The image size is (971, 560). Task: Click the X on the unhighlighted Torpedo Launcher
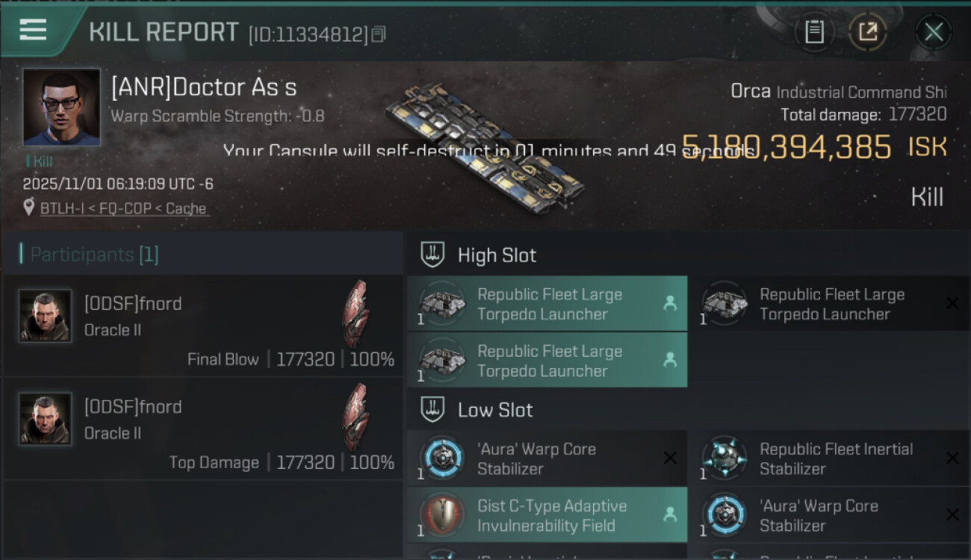click(x=952, y=303)
